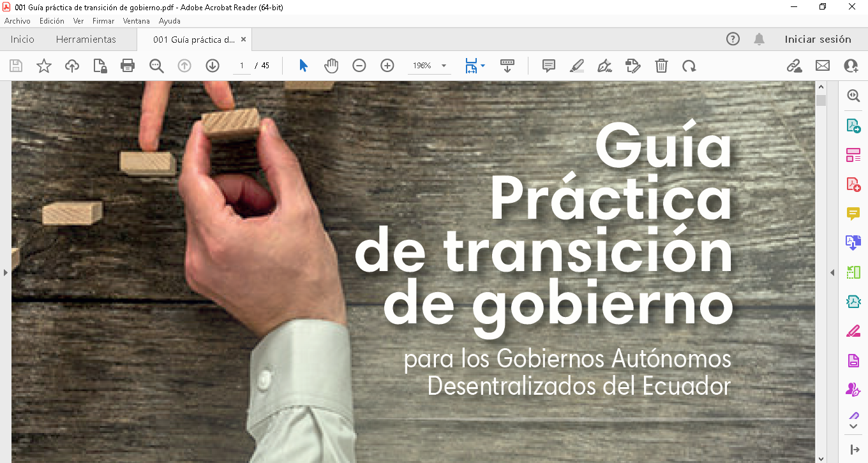Click the page number input field

click(242, 66)
